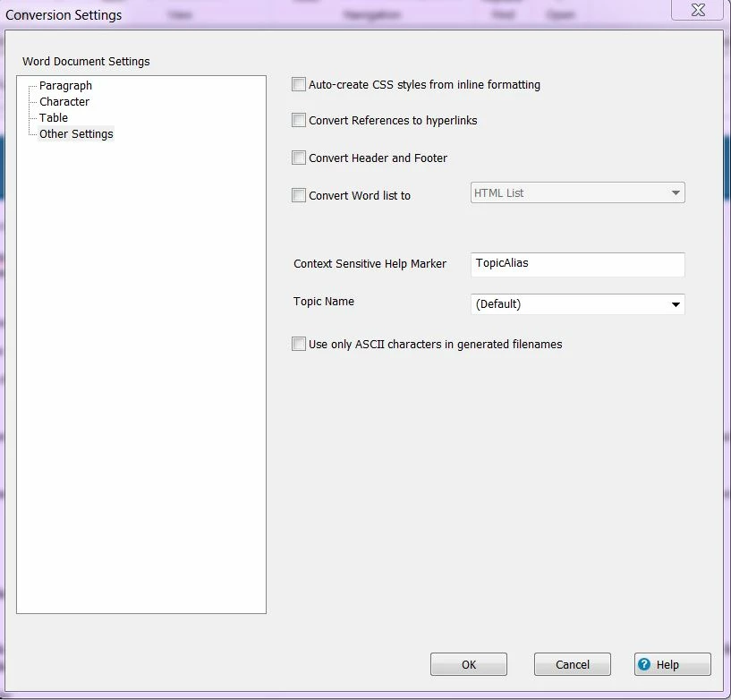The image size is (731, 700).
Task: Expand the Topic Name (Default) dropdown
Action: click(x=578, y=304)
